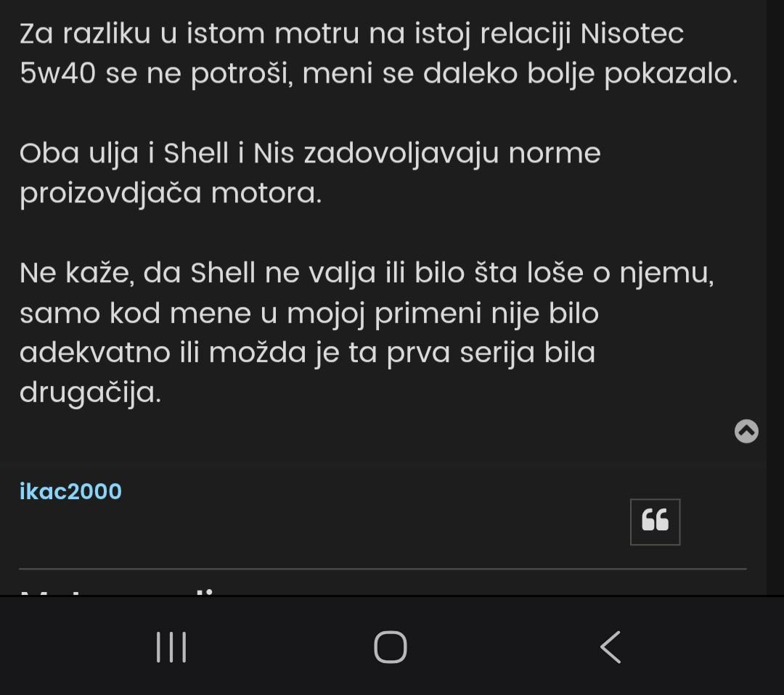Go back using Android back arrow
The image size is (784, 695).
(611, 646)
